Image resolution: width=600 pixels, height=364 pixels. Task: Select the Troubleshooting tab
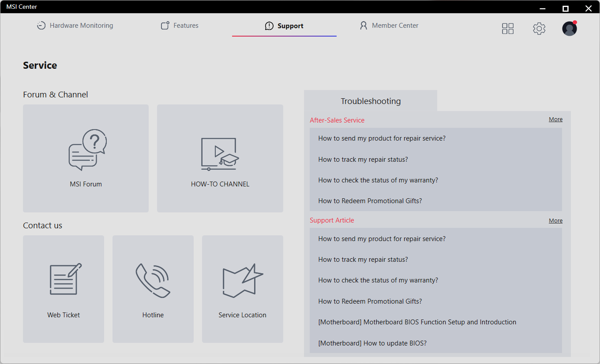[x=371, y=101]
